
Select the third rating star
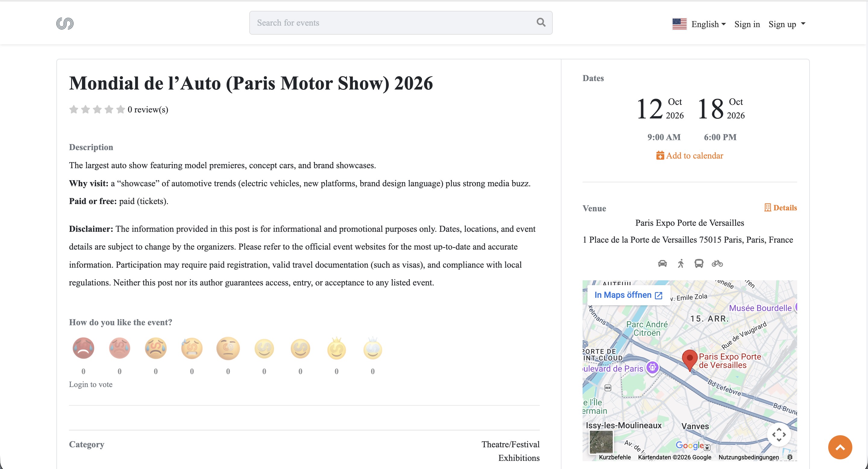click(97, 109)
